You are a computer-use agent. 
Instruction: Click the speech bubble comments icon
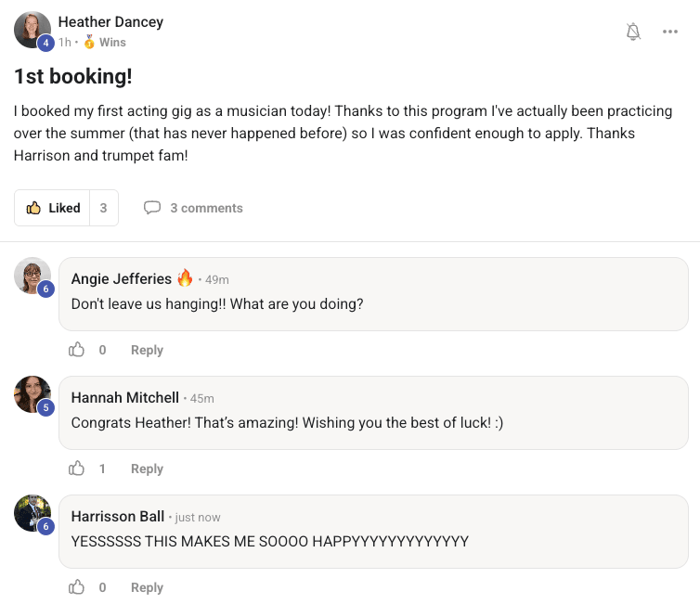152,208
